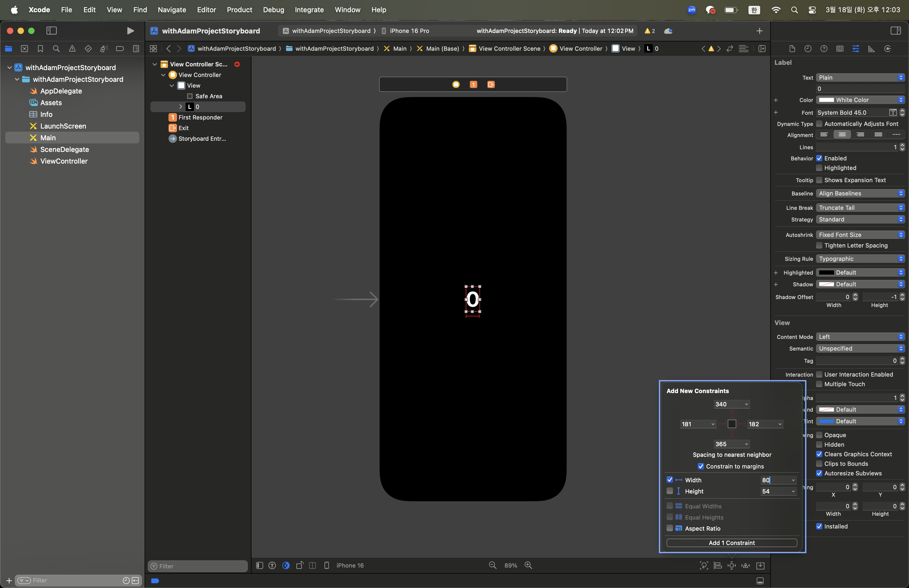Open the Project navigator folder icon
909x588 pixels.
pos(9,48)
